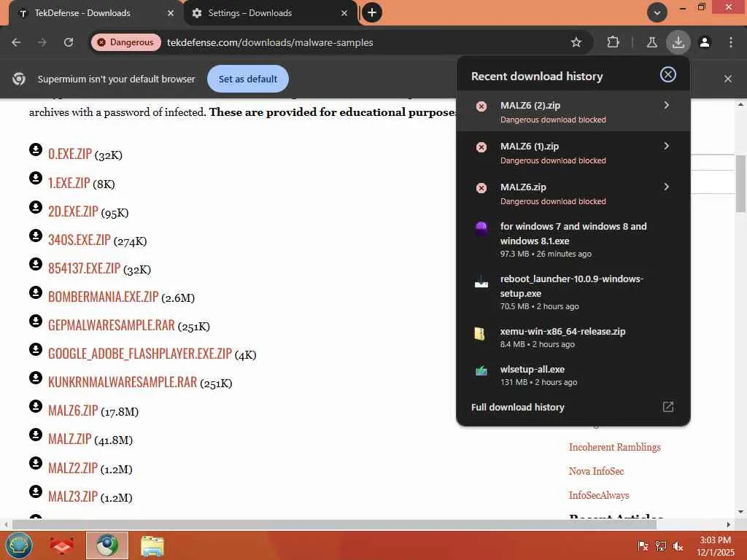Screen dimensions: 747x560
Task: Click the Dangerous site warning chip
Action: click(126, 42)
